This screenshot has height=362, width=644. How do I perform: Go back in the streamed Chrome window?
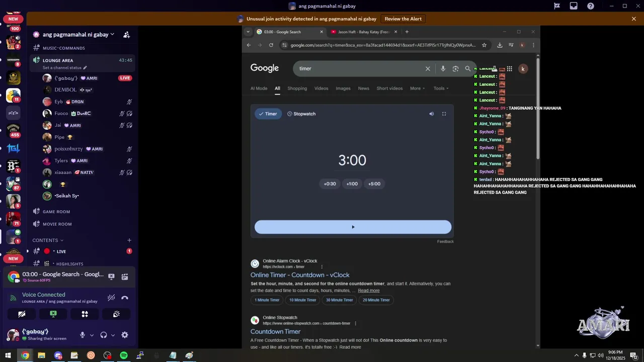point(249,45)
